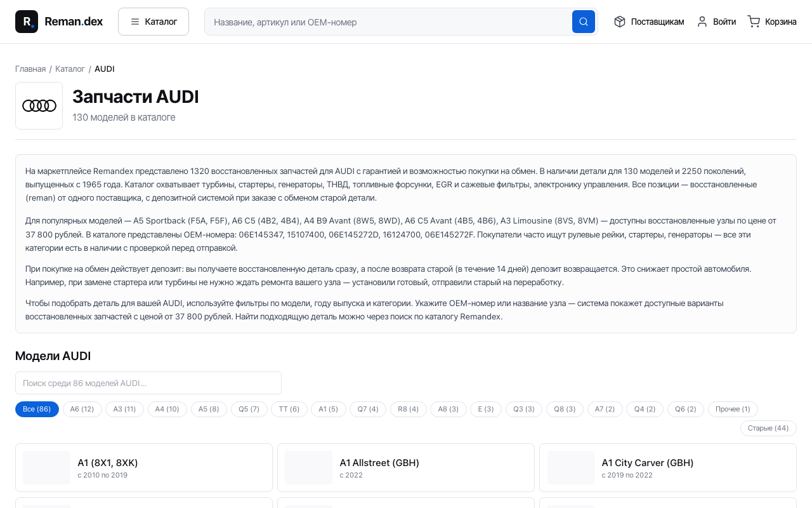Viewport: 812px width, 508px height.
Task: Select the Q6 (2) filter chip
Action: tap(686, 410)
